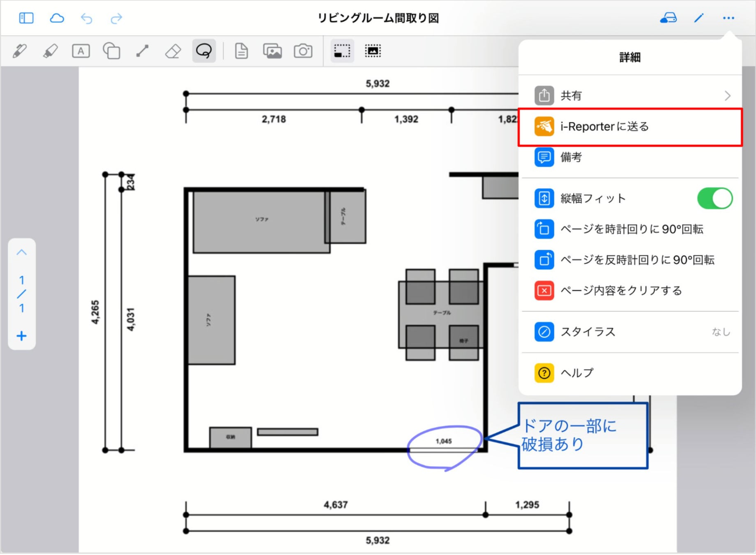The width and height of the screenshot is (756, 555).
Task: Open the cloud drive icon in title bar
Action: [668, 18]
